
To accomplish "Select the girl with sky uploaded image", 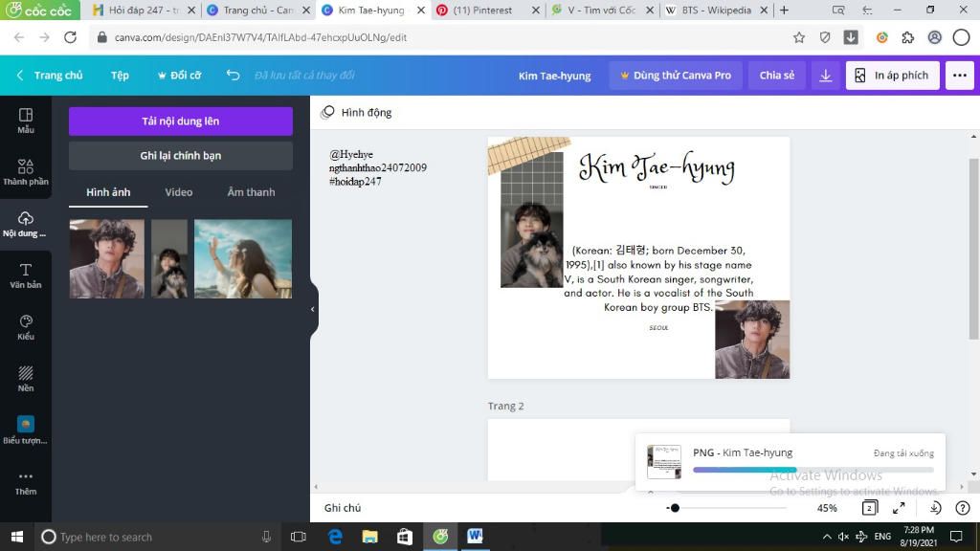I will pyautogui.click(x=243, y=258).
